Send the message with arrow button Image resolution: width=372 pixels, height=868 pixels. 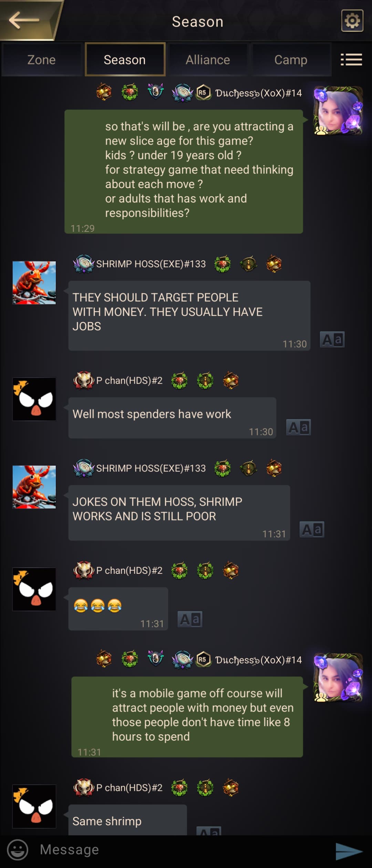[349, 851]
